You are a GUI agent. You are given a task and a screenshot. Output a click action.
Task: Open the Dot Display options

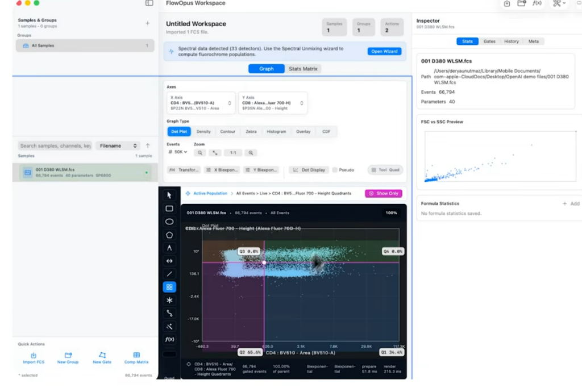click(x=309, y=170)
